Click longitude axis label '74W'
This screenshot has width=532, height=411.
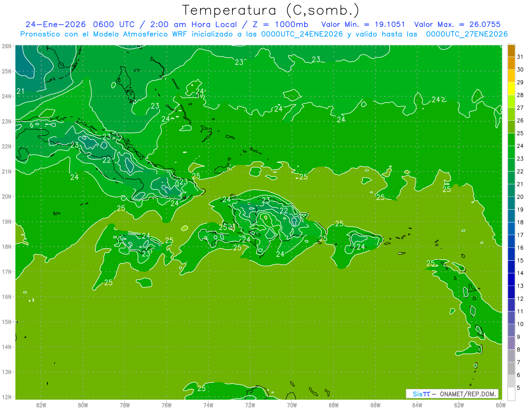coord(208,405)
